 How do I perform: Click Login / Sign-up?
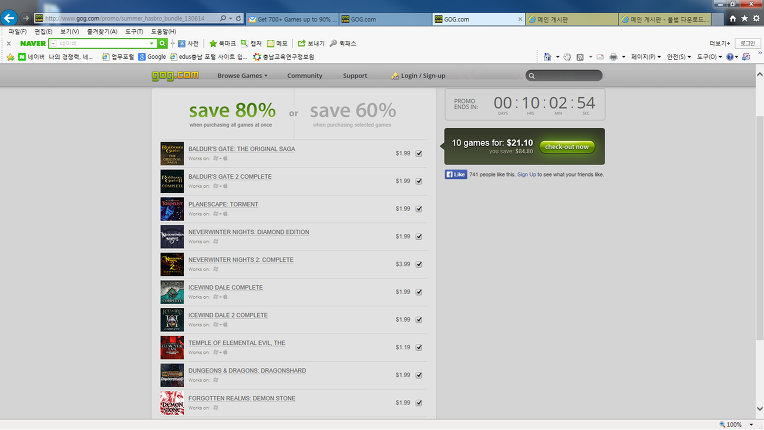point(418,75)
